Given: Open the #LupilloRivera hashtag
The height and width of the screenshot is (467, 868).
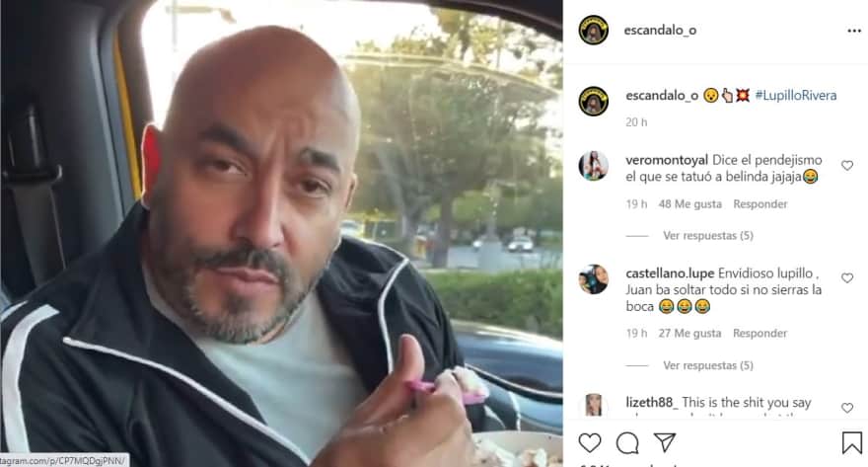Looking at the screenshot, I should click(795, 96).
